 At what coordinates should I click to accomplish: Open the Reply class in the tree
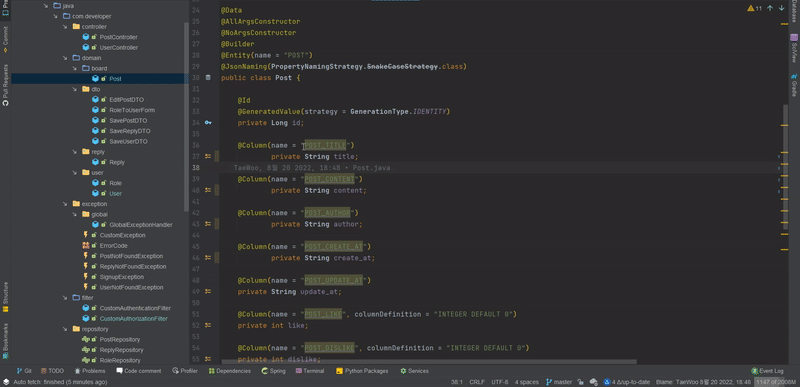116,162
